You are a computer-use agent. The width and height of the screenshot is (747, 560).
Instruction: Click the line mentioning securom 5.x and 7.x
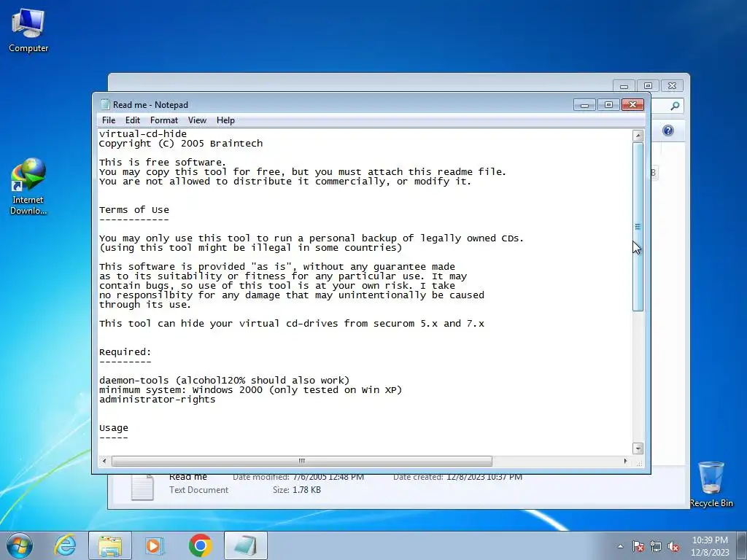coord(292,323)
